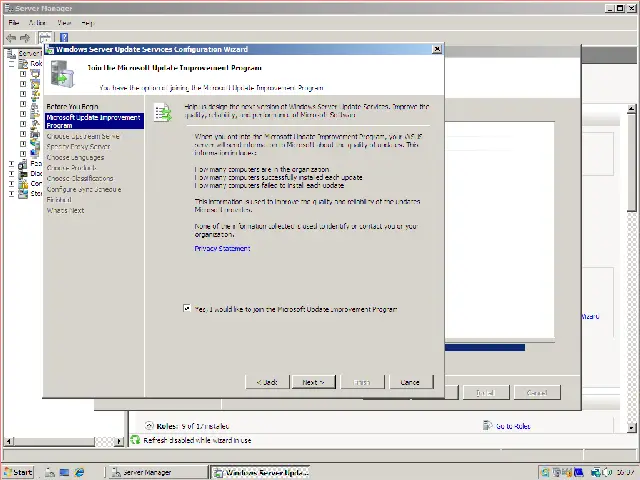Cancel the WSUS configuration wizard

click(410, 382)
